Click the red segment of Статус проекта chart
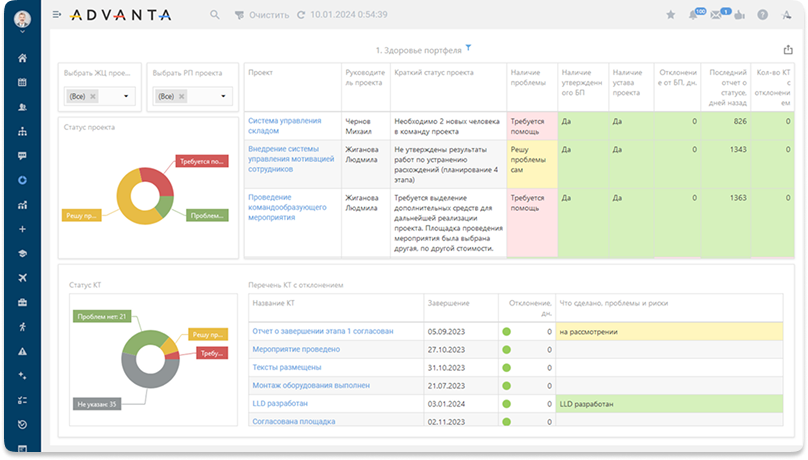The height and width of the screenshot is (460, 808). 154,180
